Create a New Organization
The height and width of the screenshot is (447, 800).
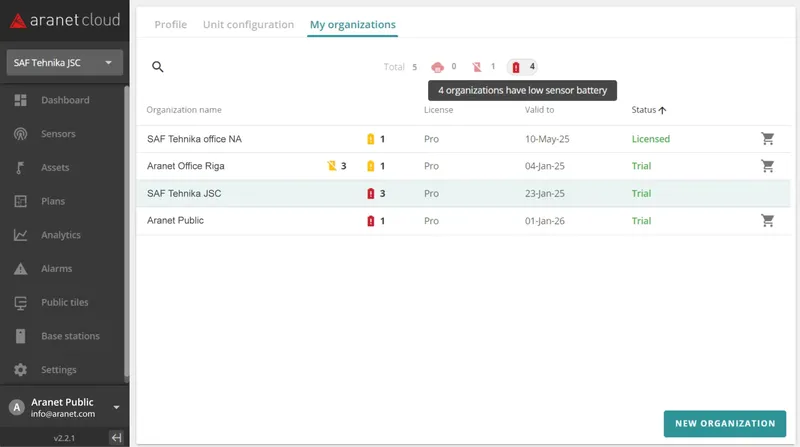pos(724,424)
